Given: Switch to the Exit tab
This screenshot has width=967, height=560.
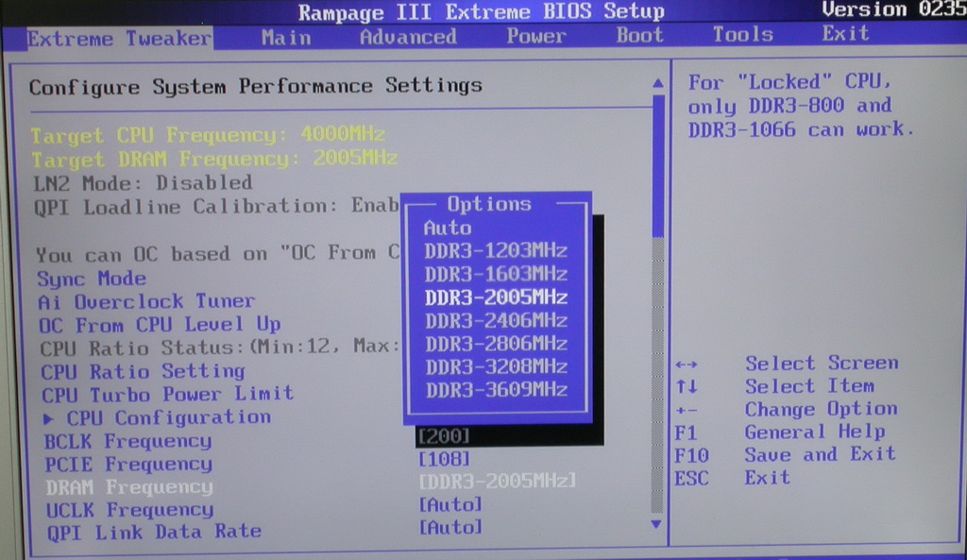Looking at the screenshot, I should [x=845, y=33].
